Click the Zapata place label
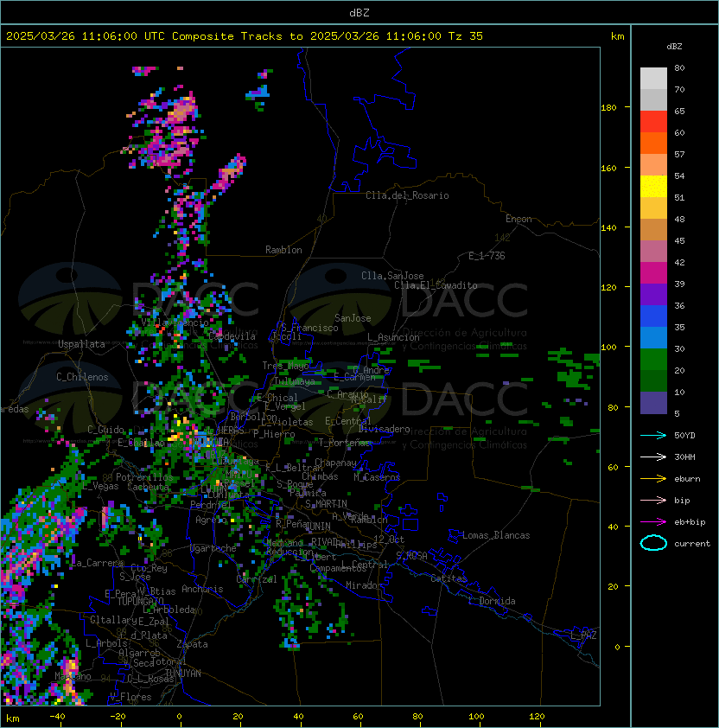 (192, 644)
